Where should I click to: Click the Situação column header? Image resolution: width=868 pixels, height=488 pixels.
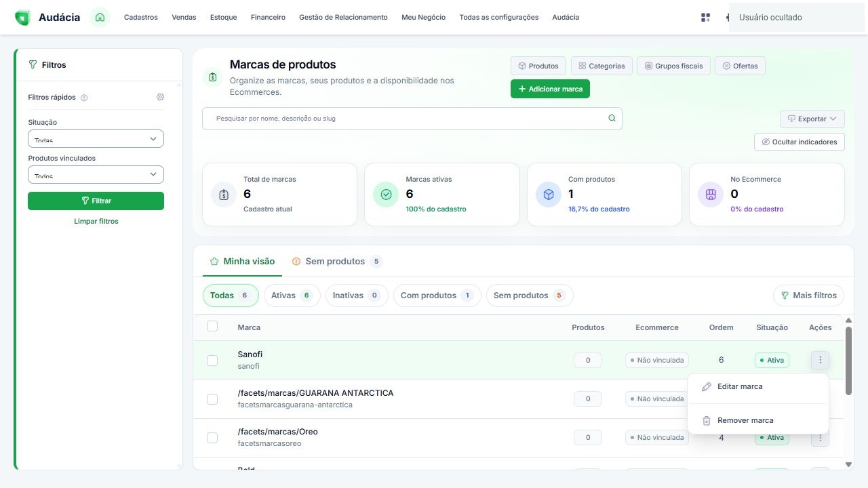pos(772,327)
